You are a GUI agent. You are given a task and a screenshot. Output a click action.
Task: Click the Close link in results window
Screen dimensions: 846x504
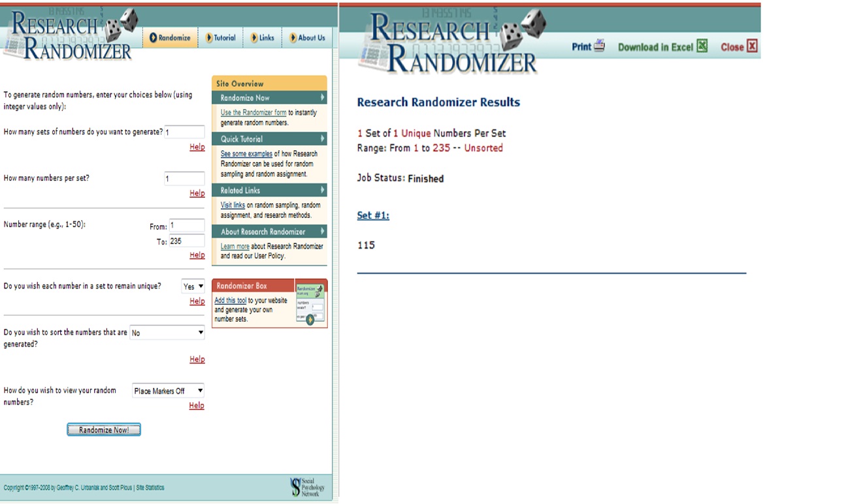(x=732, y=47)
